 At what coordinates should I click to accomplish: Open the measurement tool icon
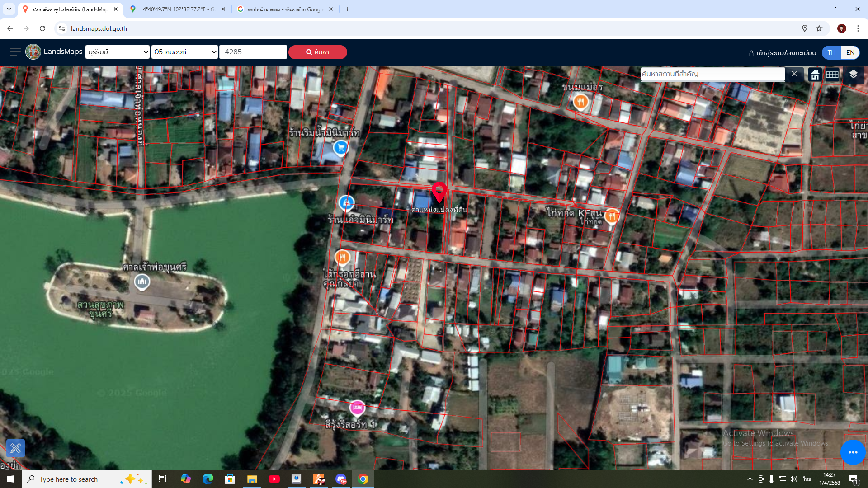15,448
